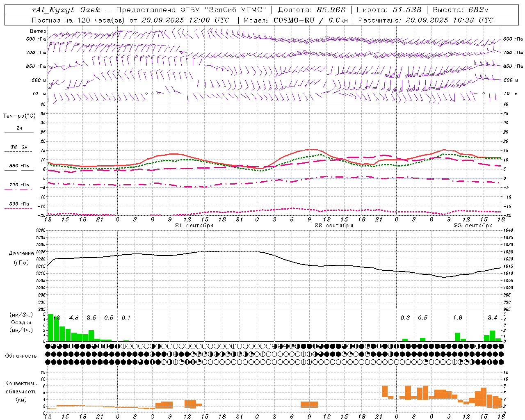525x420 pixels.
Task: Click the 23 сентября date label
Action: tap(473, 226)
